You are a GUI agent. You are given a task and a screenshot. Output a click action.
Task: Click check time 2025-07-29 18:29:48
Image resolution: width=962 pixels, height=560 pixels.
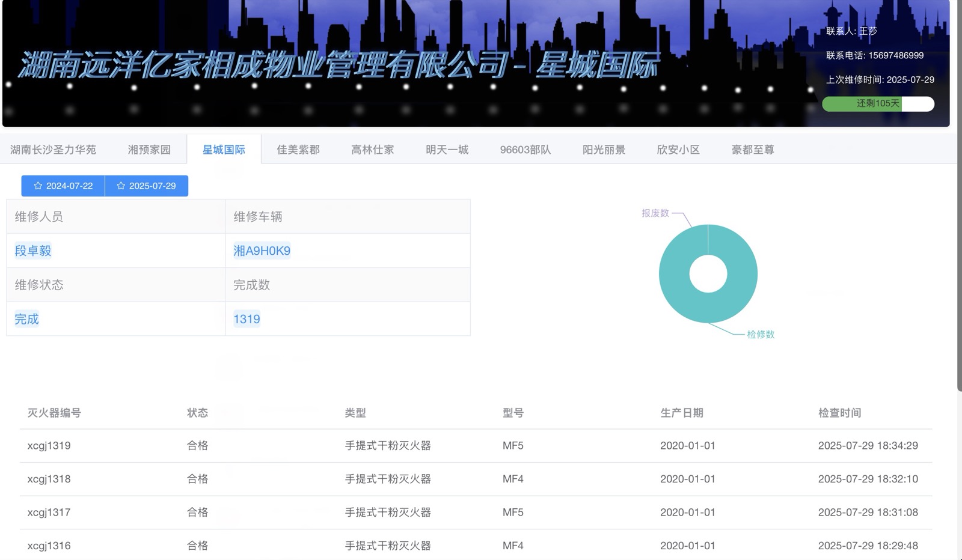click(x=868, y=546)
